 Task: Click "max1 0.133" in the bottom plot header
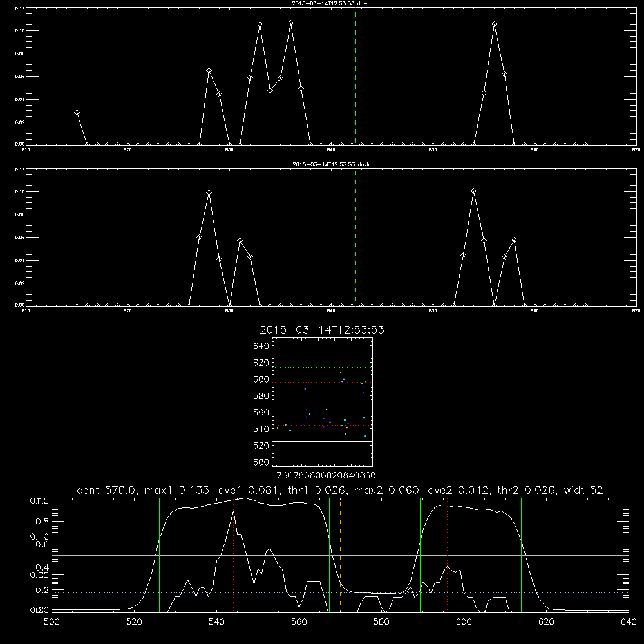point(178,490)
